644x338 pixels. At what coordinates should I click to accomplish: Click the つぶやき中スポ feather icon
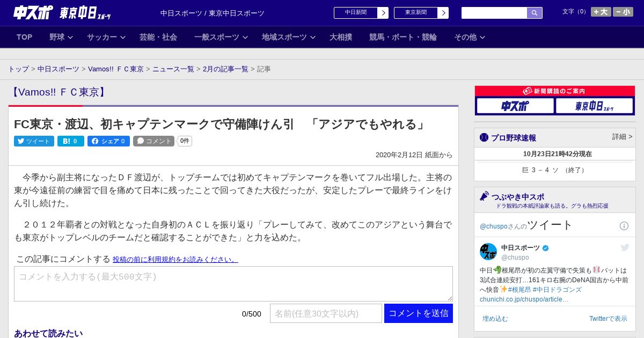coord(484,196)
